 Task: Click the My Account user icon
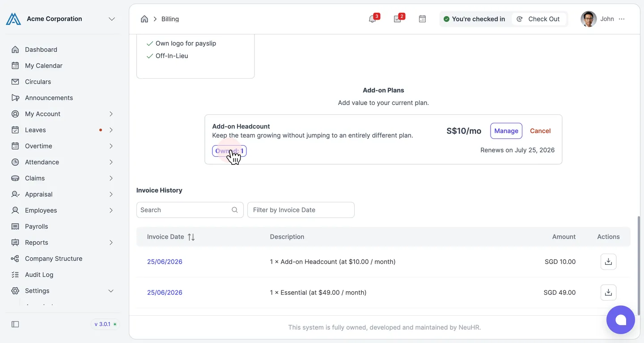(x=15, y=114)
